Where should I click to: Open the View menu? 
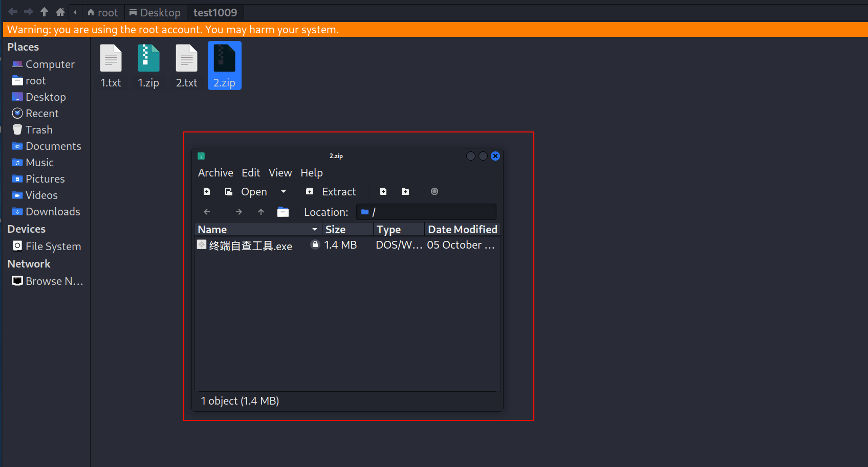click(280, 173)
